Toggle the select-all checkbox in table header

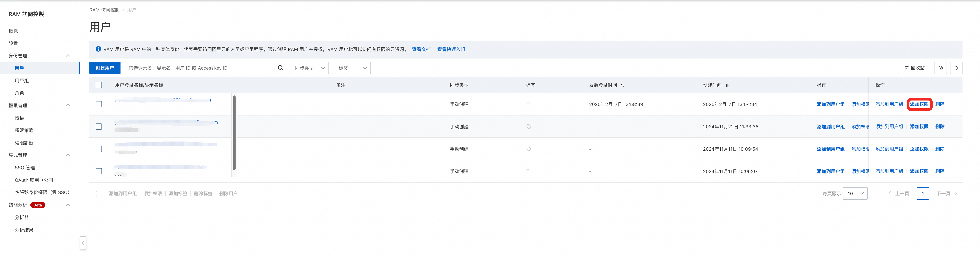[99, 85]
